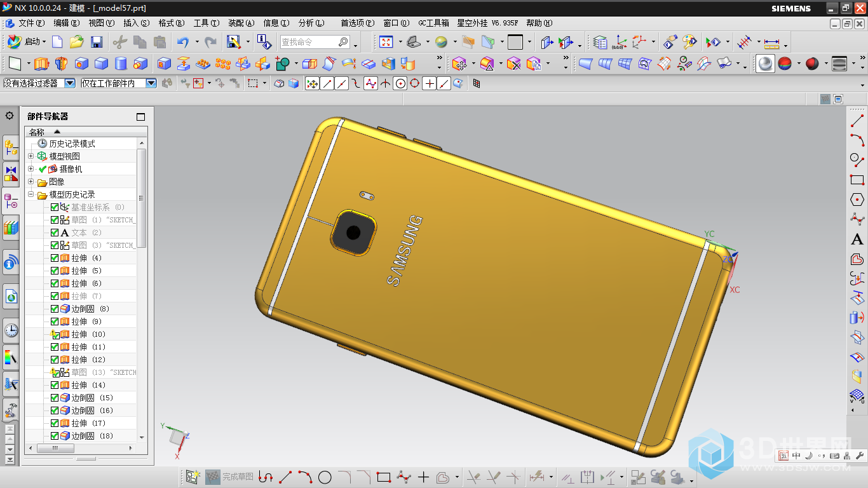Select the Revolve feature tool
Screen dimensions: 868x488
coord(61,64)
